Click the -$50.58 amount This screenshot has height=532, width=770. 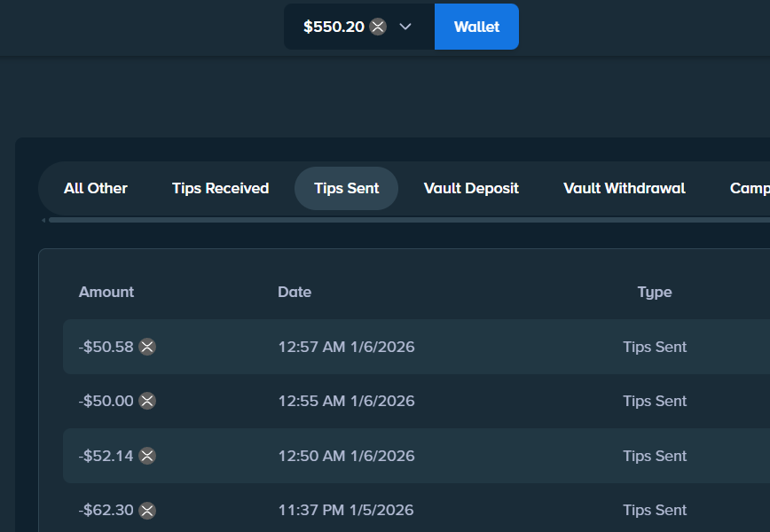tap(106, 347)
